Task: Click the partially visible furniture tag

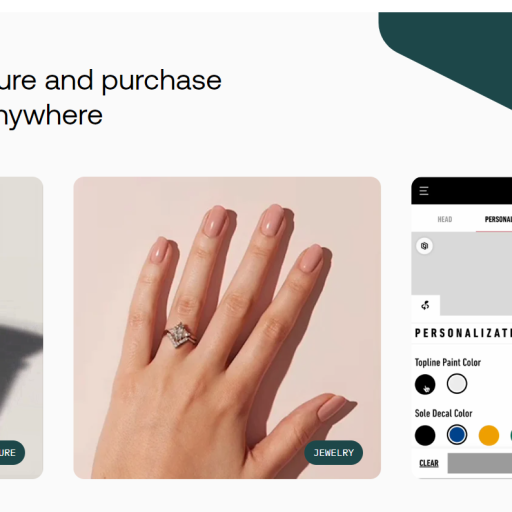Action: [11, 453]
